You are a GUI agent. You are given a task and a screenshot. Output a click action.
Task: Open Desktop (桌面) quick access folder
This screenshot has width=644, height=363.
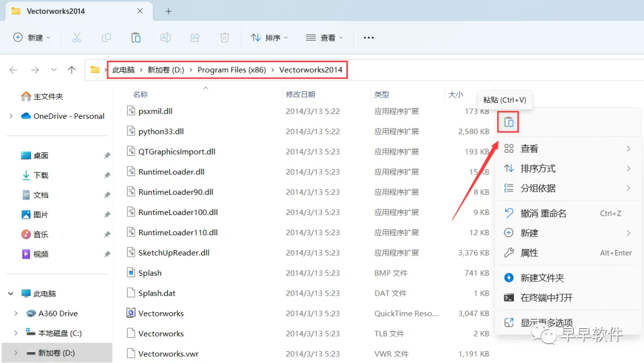pyautogui.click(x=35, y=155)
